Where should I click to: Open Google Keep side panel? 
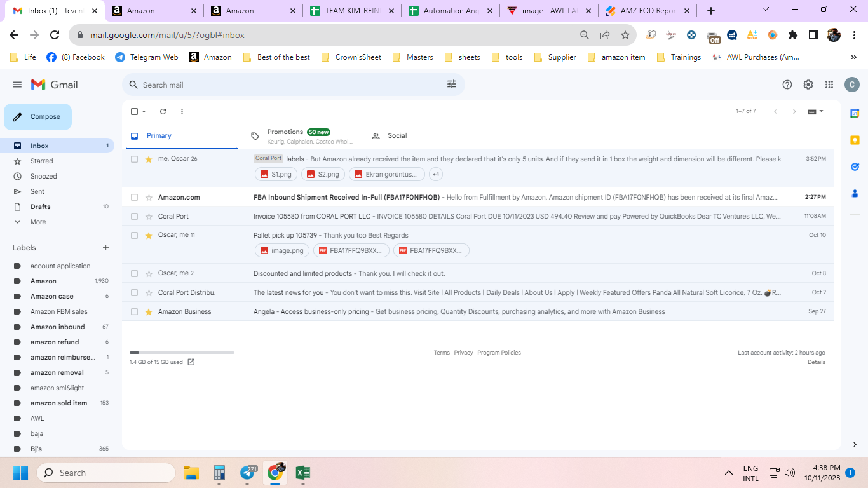pyautogui.click(x=855, y=140)
